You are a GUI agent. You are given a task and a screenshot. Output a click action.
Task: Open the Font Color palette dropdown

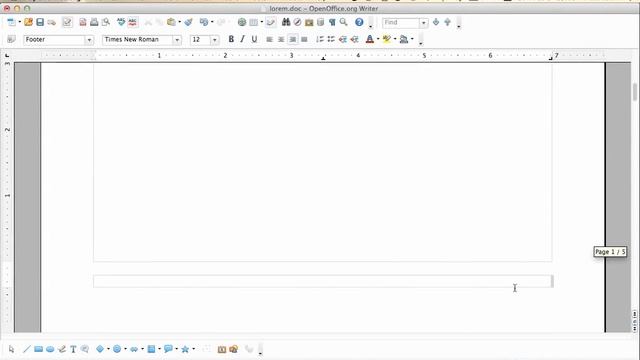[378, 39]
